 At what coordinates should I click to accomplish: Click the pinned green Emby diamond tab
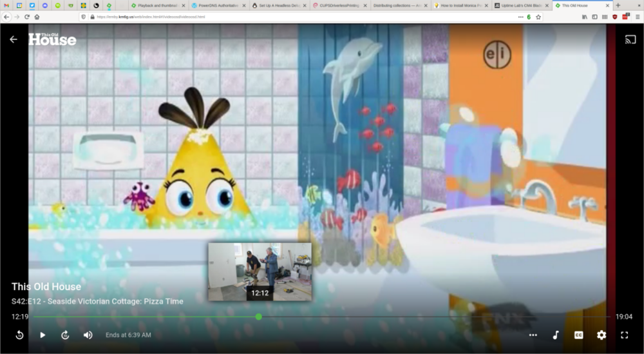109,6
